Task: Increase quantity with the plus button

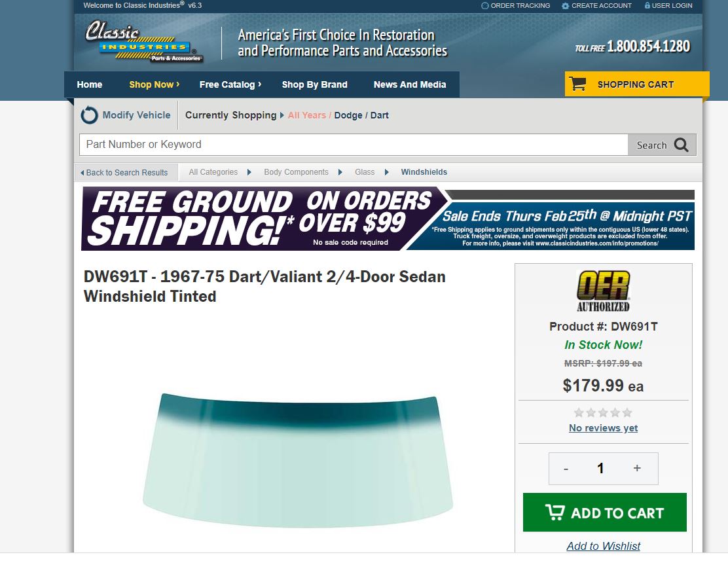Action: [637, 468]
